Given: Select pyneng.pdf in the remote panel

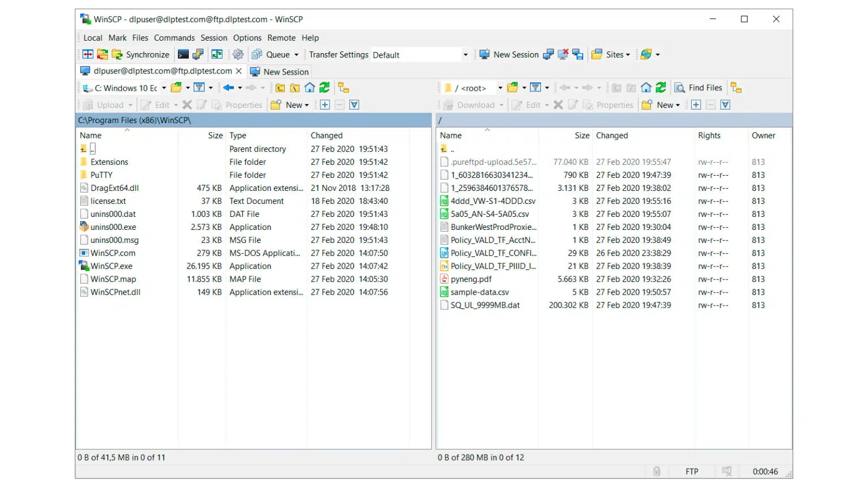Looking at the screenshot, I should pos(471,279).
